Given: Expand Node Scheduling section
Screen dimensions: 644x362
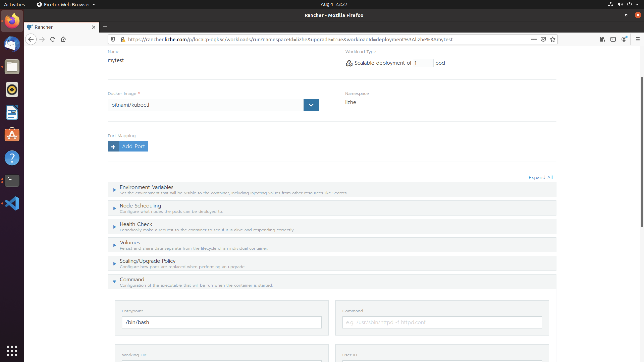Looking at the screenshot, I should coord(332,208).
